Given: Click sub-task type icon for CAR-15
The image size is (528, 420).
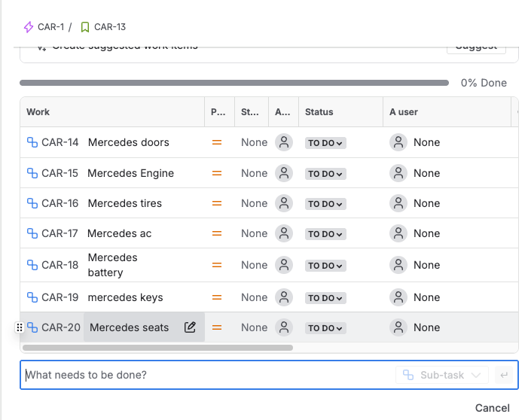Looking at the screenshot, I should tap(32, 173).
